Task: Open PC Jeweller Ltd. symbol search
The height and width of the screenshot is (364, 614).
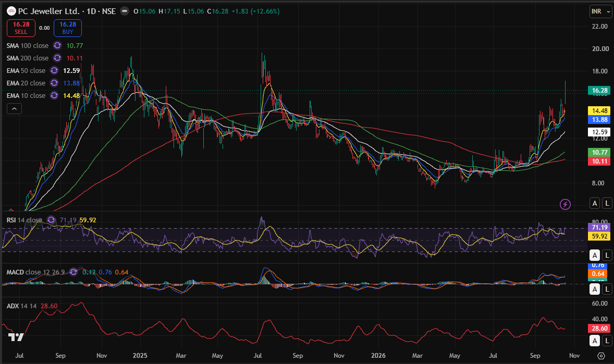Action: [48, 11]
